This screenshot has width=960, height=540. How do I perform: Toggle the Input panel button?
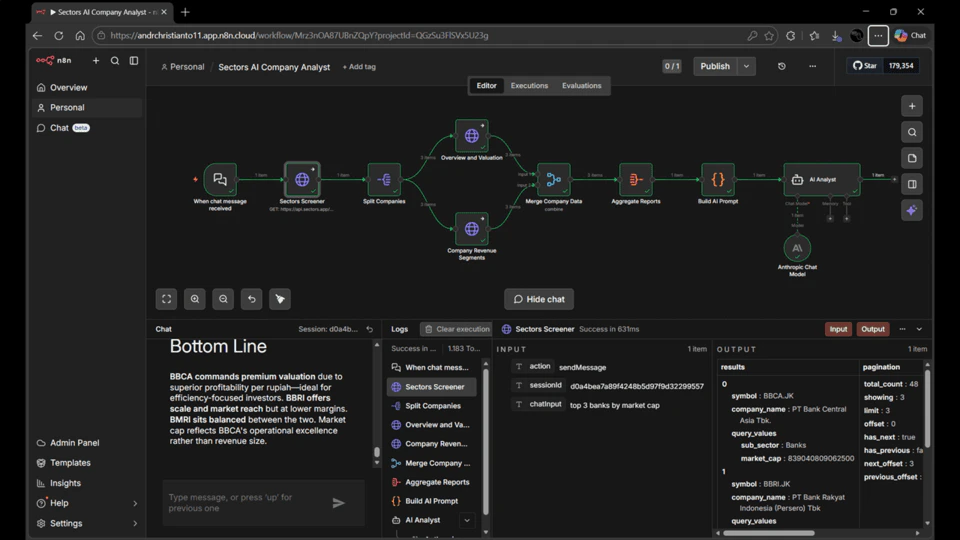coord(838,329)
